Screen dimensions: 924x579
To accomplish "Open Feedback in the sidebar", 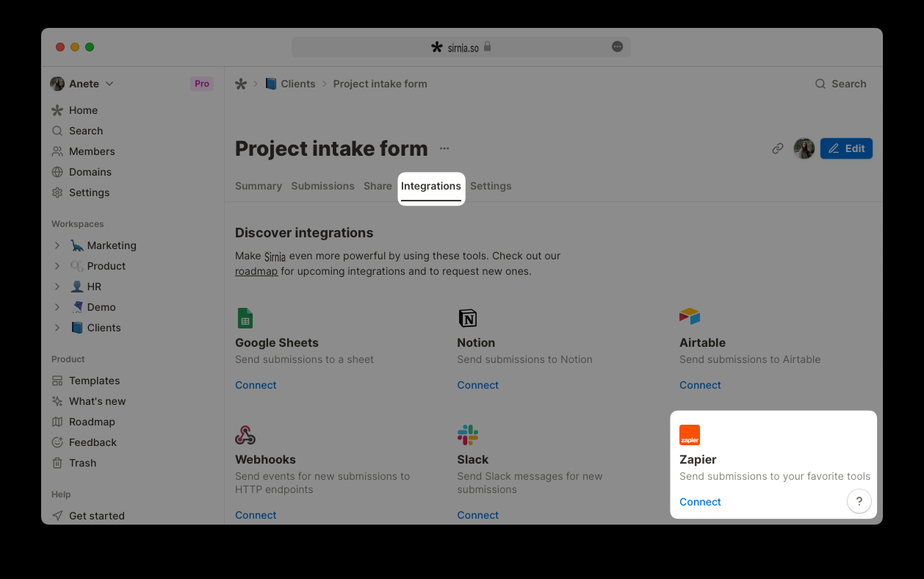I will coord(84,442).
